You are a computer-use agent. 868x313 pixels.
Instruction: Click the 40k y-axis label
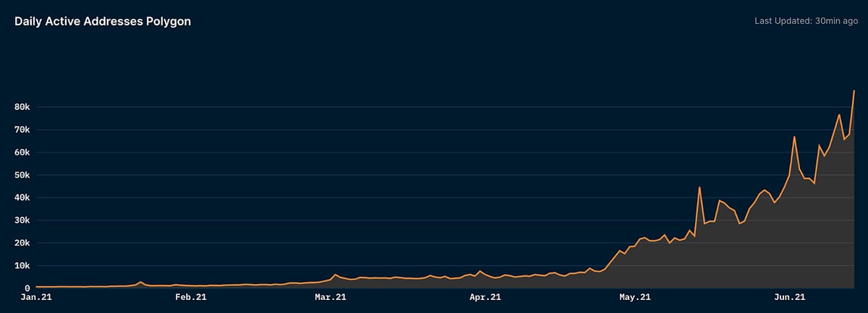click(22, 197)
